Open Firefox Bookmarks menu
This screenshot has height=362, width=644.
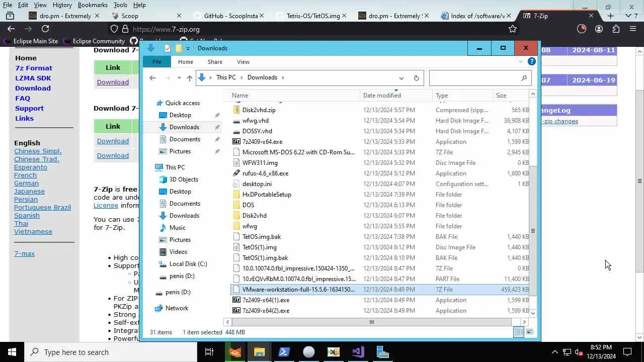pyautogui.click(x=93, y=5)
